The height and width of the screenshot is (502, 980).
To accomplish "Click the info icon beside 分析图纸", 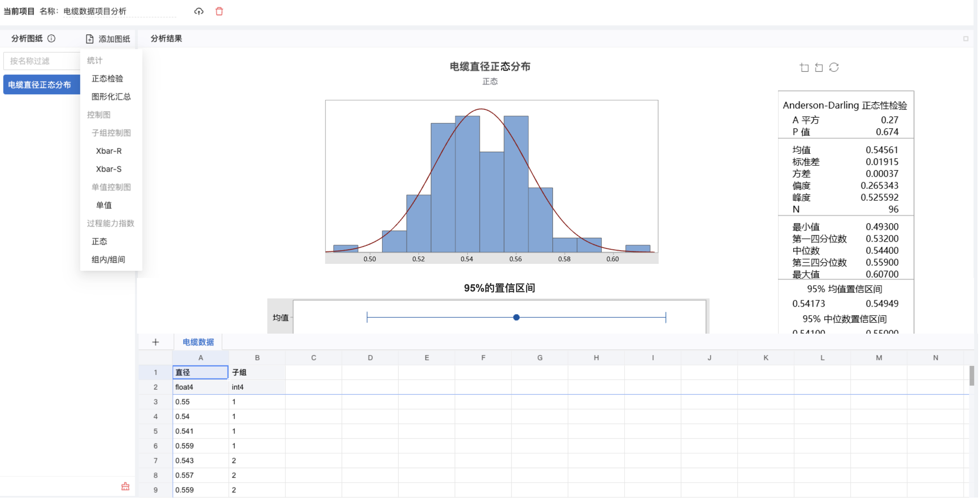I will coord(52,38).
